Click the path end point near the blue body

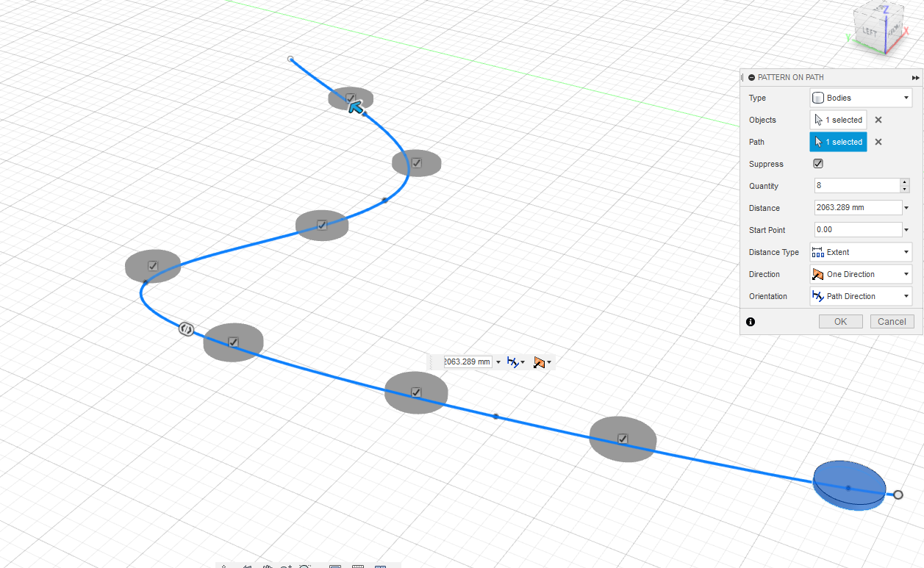click(898, 495)
